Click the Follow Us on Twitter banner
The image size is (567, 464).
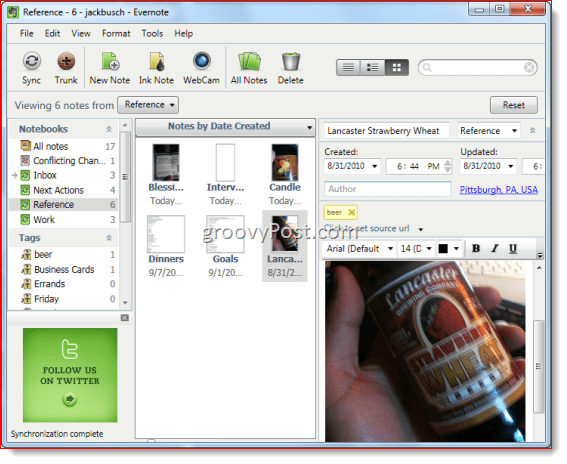point(70,375)
